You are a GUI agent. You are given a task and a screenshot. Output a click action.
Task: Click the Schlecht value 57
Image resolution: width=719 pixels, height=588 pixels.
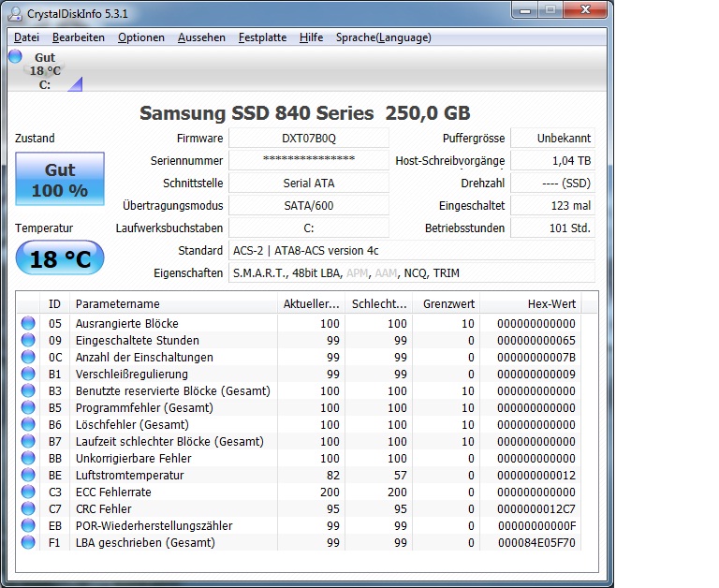[401, 475]
